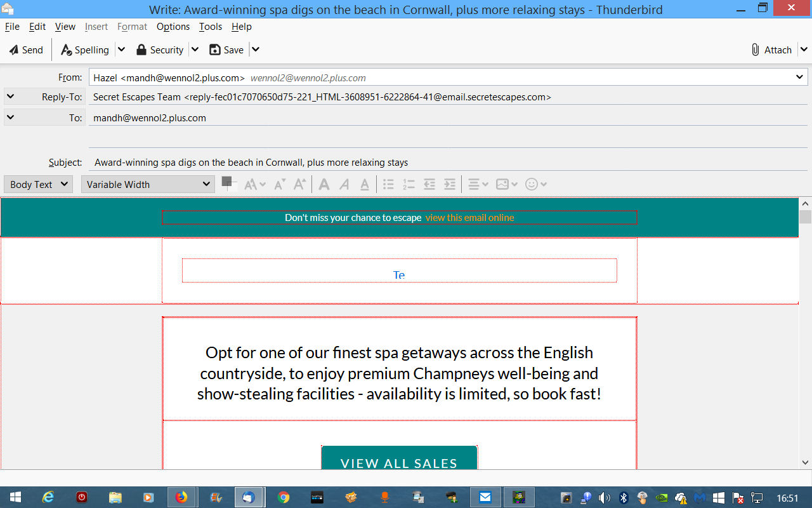Screen dimensions: 812x508
Task: Click the volume speaker tray icon
Action: coord(605,498)
